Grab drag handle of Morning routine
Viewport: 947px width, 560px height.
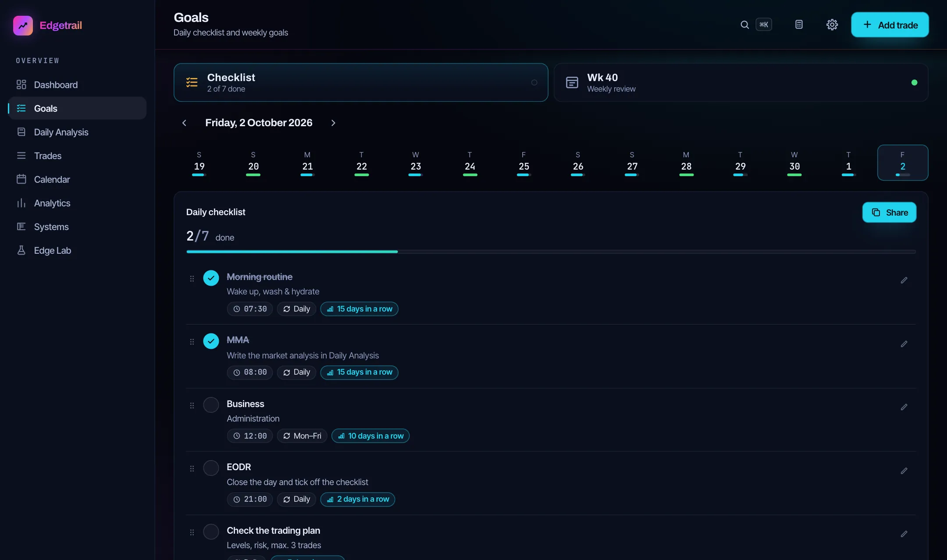click(192, 279)
